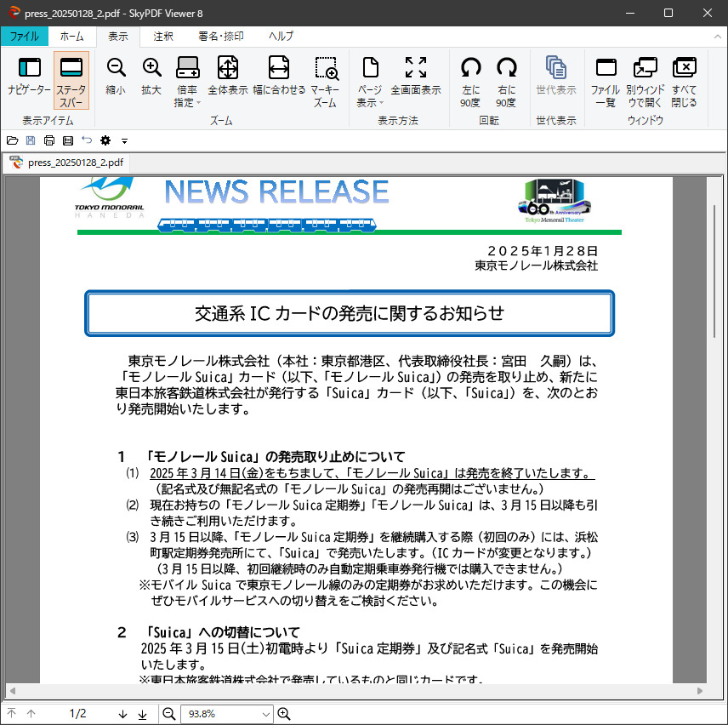728x725 pixels.
Task: Click the date text 2025年1月28日
Action: click(543, 251)
